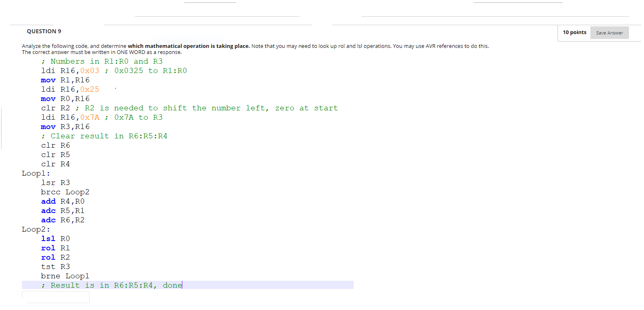Click the QUESTION 9 heading
Viewport: 644px width, 310px height.
coord(44,31)
